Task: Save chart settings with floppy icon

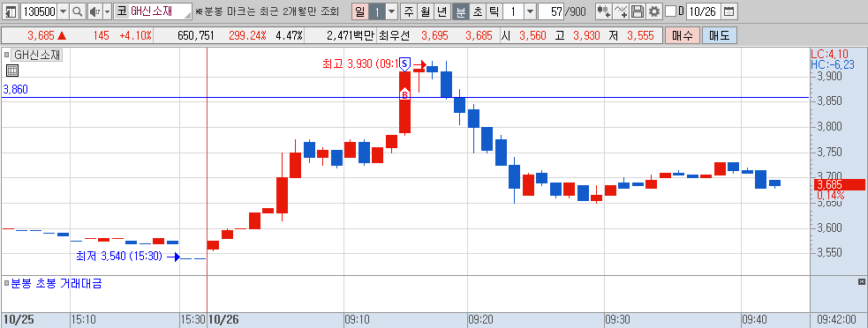Action: click(638, 11)
